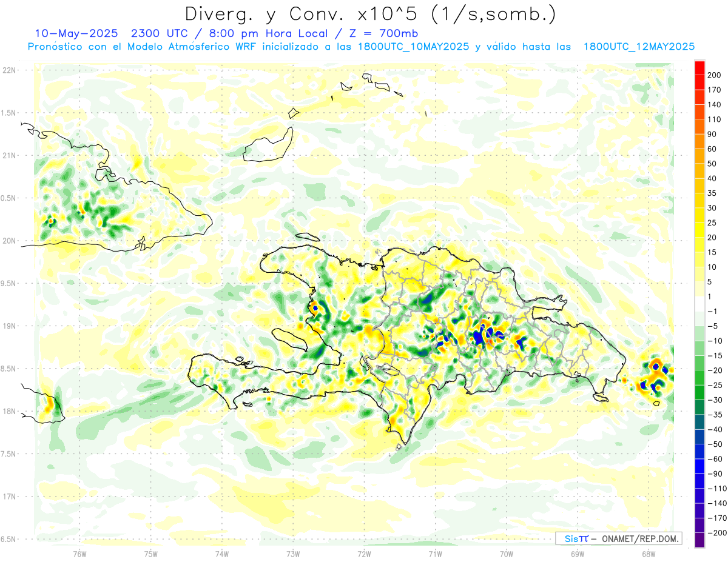Click the 71W longitude label
This screenshot has width=728, height=562.
point(435,554)
